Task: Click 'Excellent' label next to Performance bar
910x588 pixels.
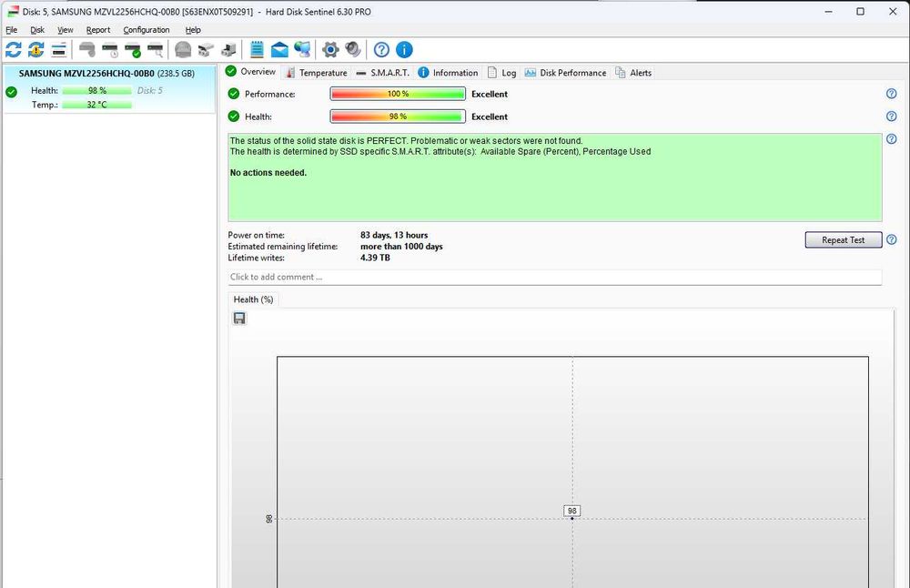Action: [490, 94]
